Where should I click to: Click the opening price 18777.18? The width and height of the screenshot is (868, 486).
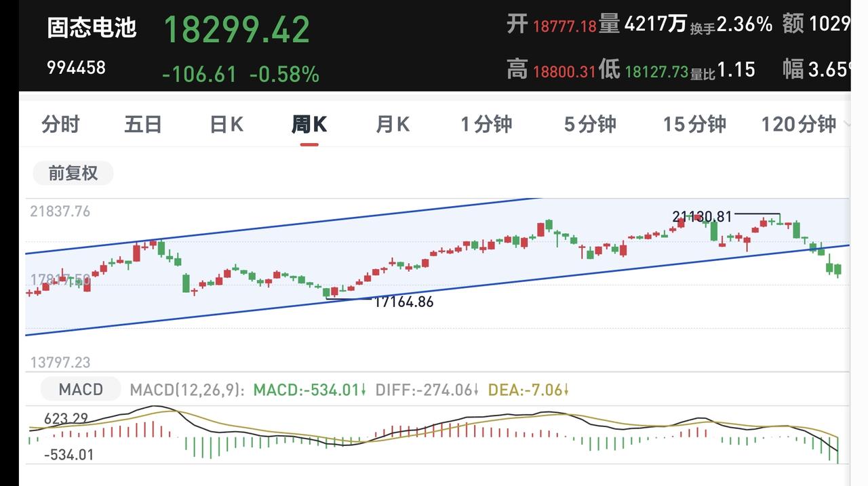coord(564,26)
